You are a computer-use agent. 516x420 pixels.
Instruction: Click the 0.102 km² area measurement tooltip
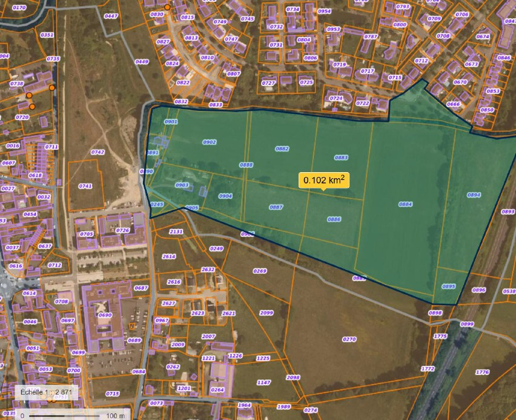click(325, 180)
